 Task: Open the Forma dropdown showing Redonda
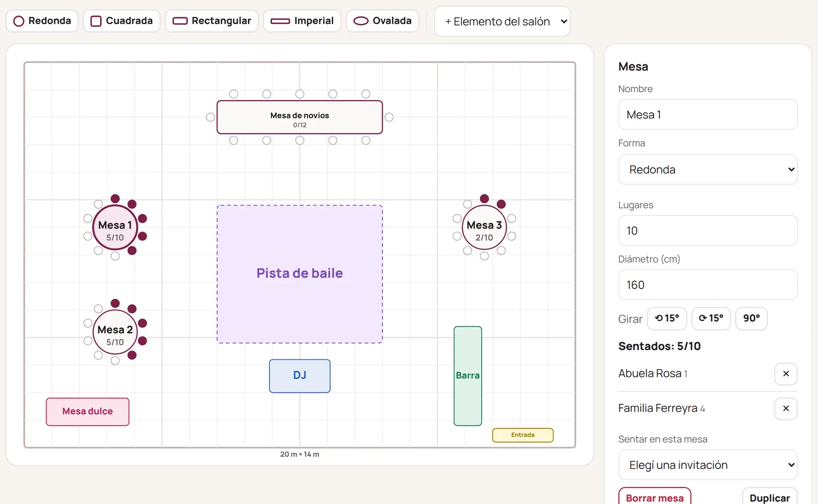pos(708,169)
